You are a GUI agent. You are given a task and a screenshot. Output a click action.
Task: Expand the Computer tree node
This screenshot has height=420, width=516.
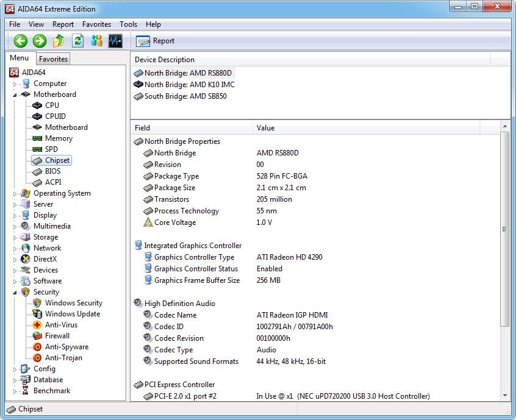click(15, 84)
